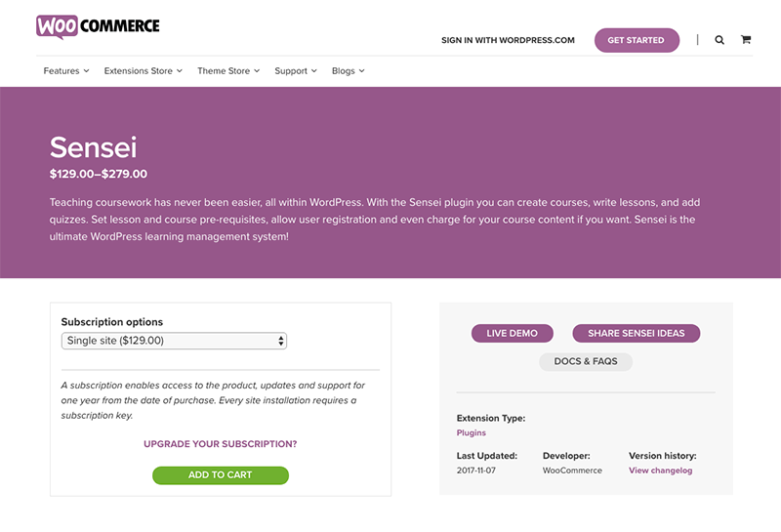Viewport: 781px width, 532px height.
Task: Expand the Theme Store menu
Action: (x=228, y=71)
